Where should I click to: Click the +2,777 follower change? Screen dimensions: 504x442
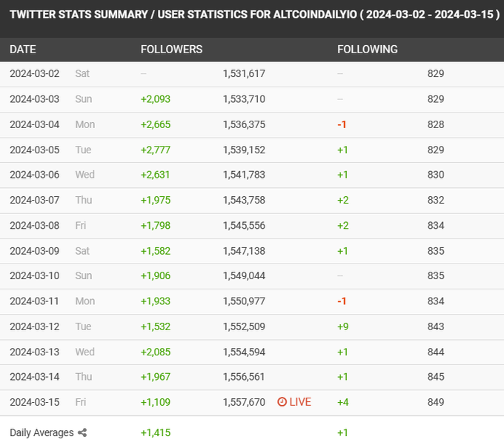click(x=156, y=150)
